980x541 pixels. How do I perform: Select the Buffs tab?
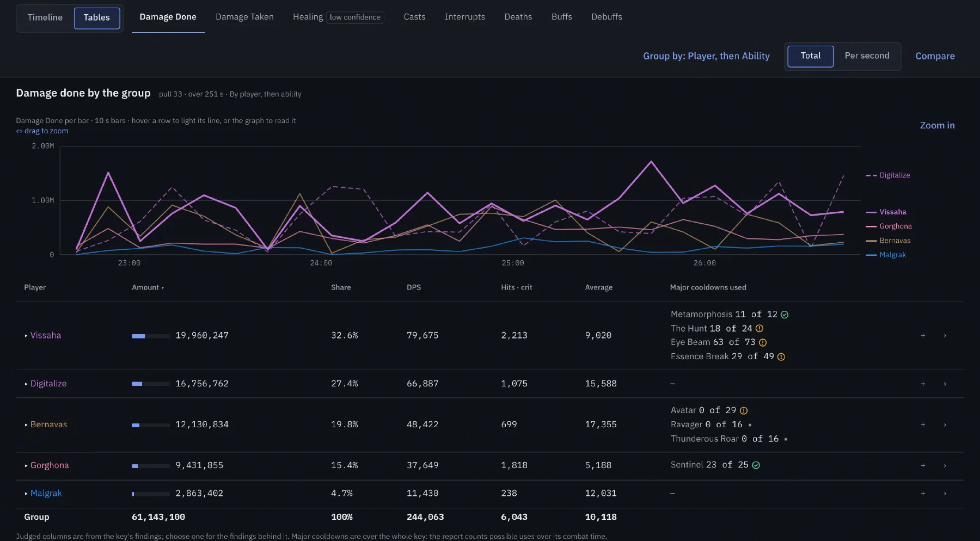(561, 17)
